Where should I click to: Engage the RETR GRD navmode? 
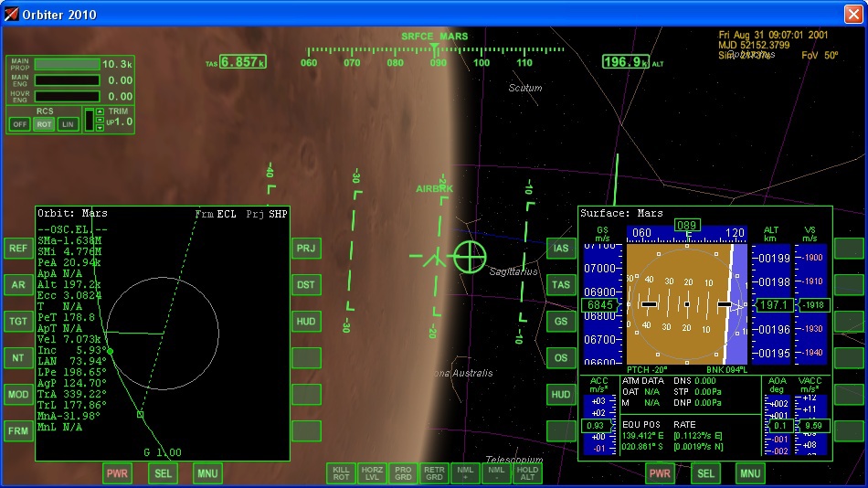point(434,472)
